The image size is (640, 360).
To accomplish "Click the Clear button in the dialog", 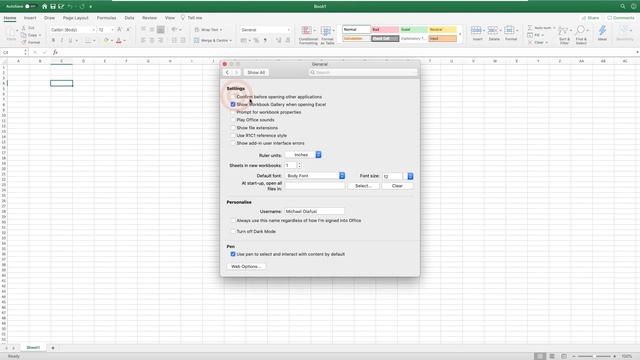I will pos(397,186).
